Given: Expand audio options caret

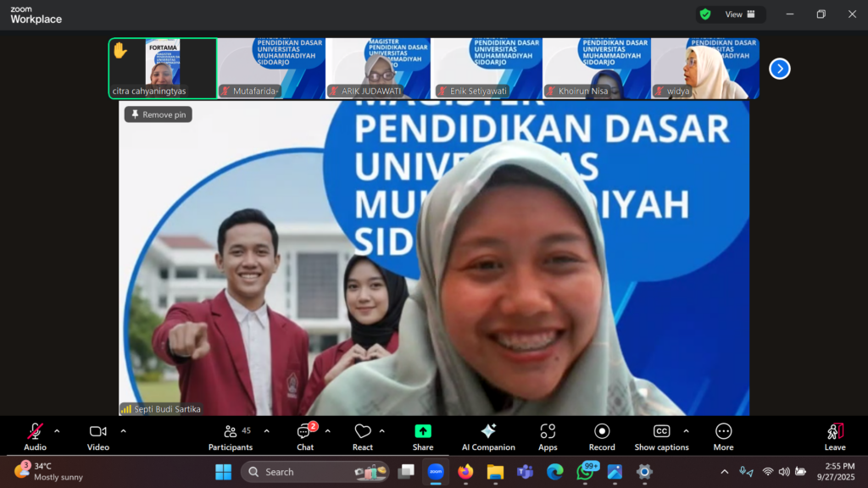Looking at the screenshot, I should pyautogui.click(x=57, y=431).
